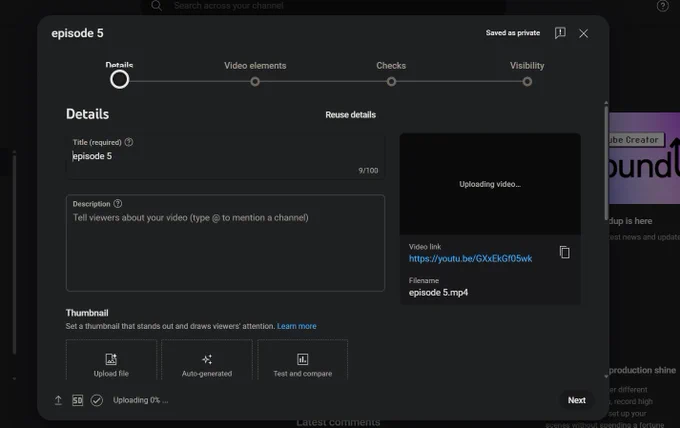680x428 pixels.
Task: Select the Details step circle
Action: (x=119, y=80)
